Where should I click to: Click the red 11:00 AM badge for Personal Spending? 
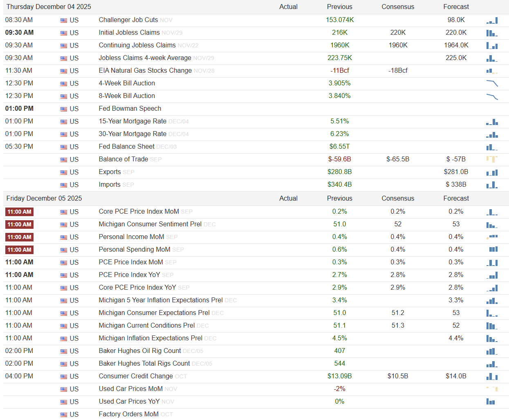pos(19,250)
